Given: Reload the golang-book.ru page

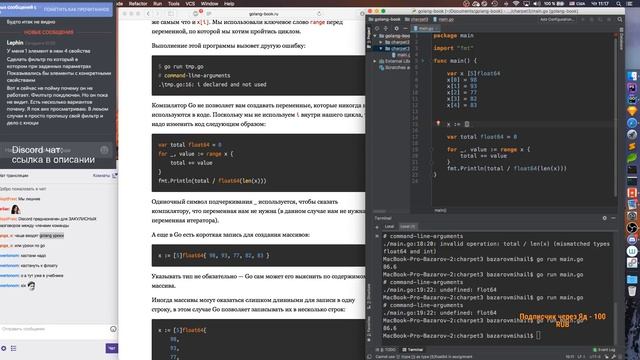Looking at the screenshot, I should (x=319, y=14).
